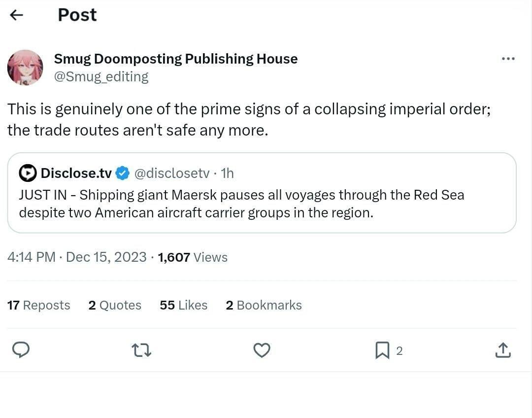Image resolution: width=532 pixels, height=418 pixels.
Task: Open the 2 Bookmarks count
Action: [264, 305]
